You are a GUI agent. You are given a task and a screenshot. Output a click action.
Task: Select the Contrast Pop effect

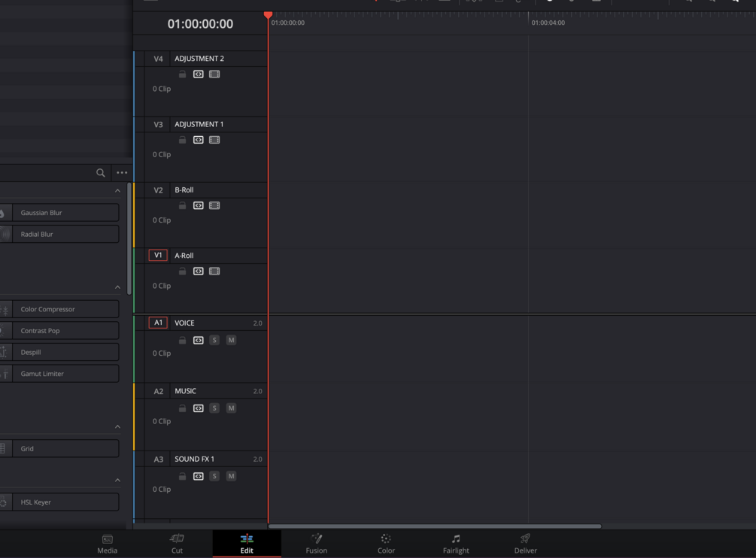(x=59, y=331)
